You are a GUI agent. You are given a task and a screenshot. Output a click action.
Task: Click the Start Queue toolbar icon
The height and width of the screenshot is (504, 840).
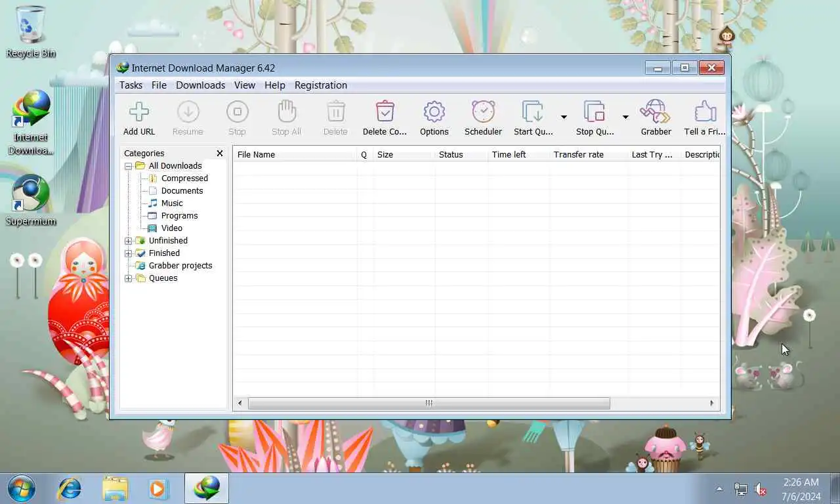[533, 112]
